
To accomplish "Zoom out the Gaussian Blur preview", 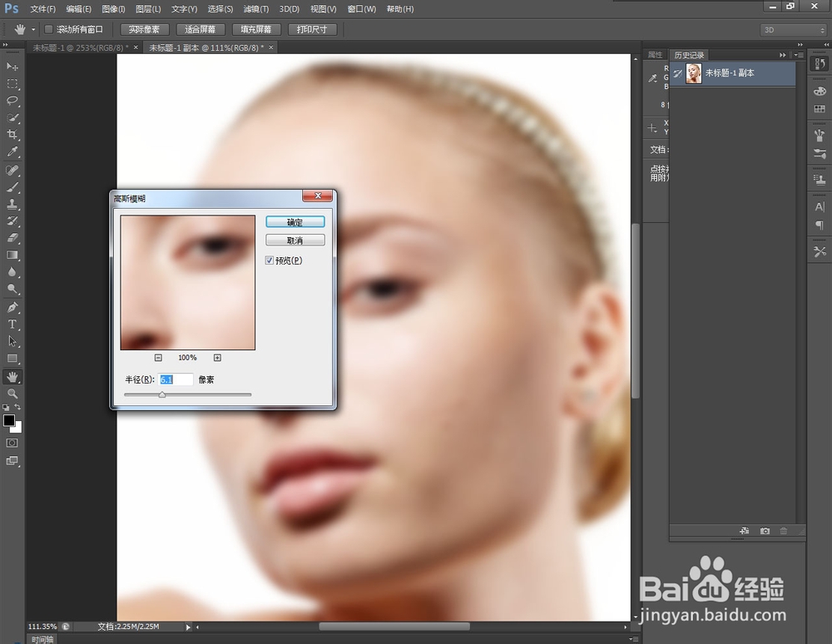I will pyautogui.click(x=158, y=358).
